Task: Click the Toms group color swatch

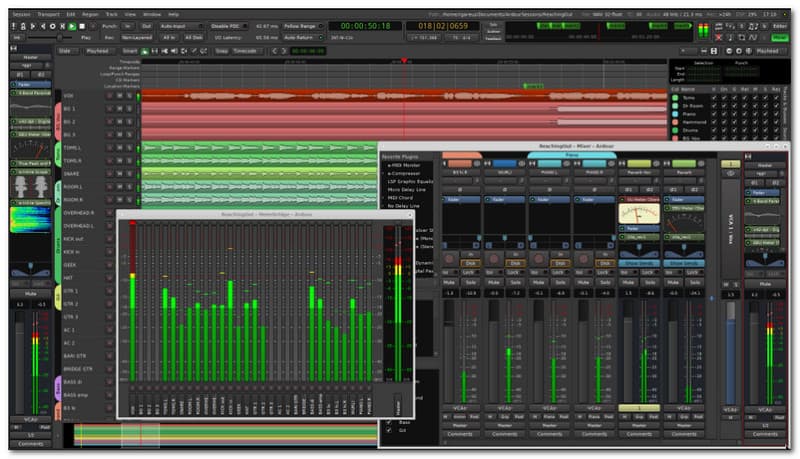Action: tap(675, 97)
